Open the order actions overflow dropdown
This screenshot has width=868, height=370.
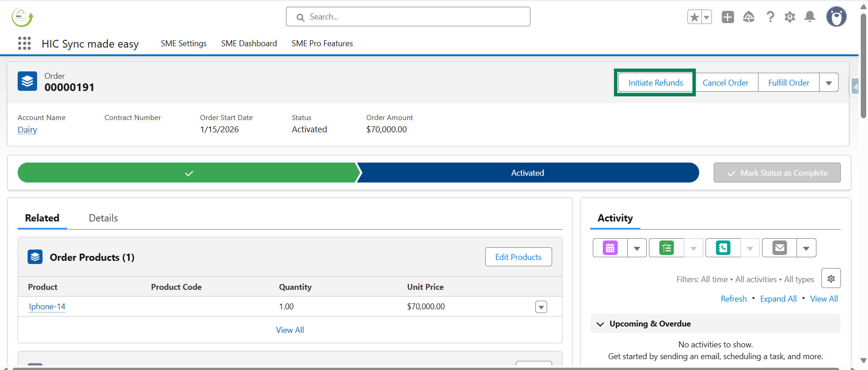829,83
